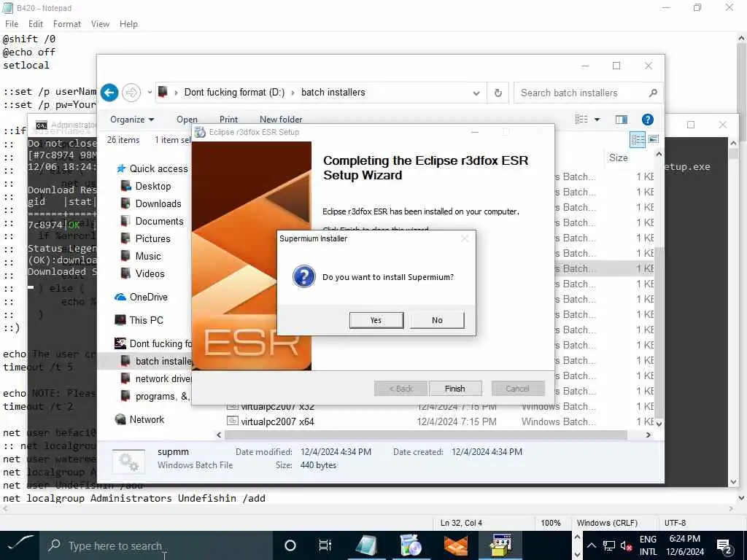Confirm Supermium install with Yes
Viewport: 747px width, 560px height.
click(x=376, y=320)
